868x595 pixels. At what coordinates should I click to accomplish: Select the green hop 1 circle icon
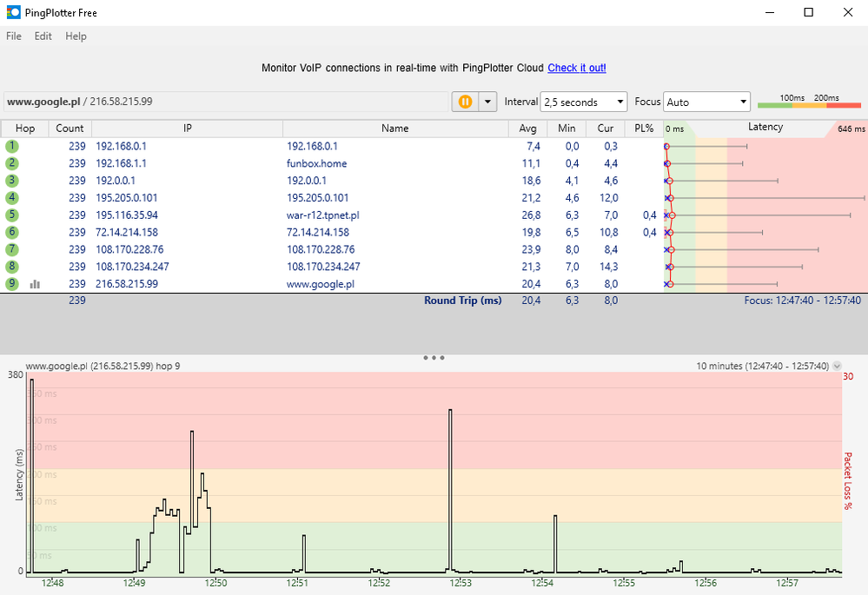[12, 146]
